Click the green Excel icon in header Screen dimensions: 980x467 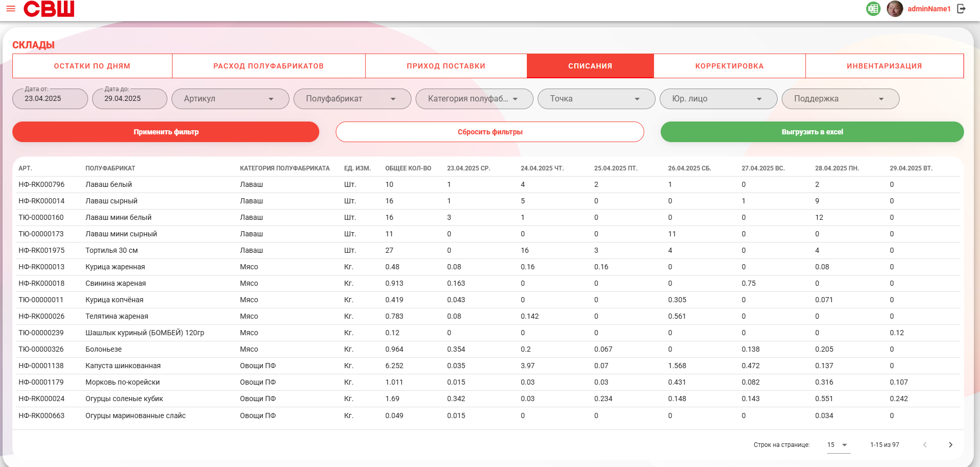[x=873, y=9]
